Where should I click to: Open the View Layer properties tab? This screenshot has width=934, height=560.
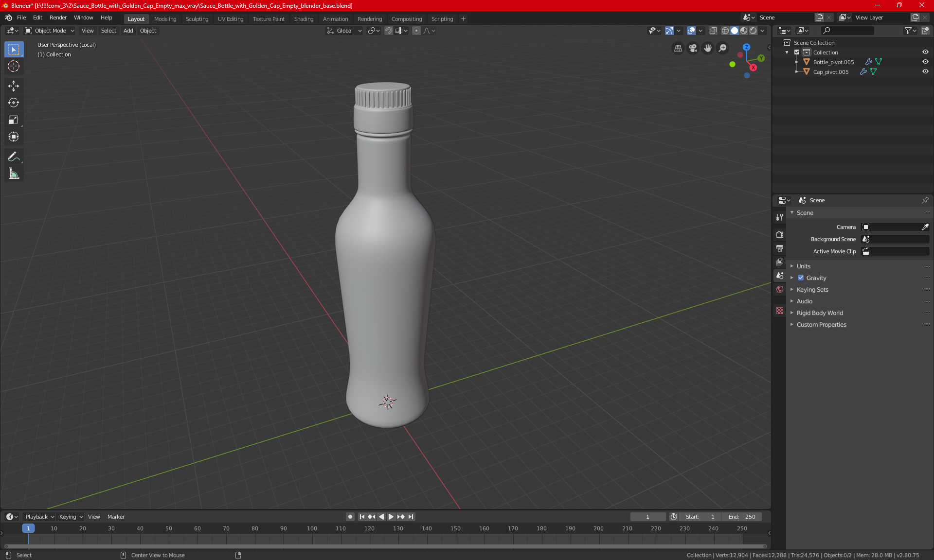780,262
